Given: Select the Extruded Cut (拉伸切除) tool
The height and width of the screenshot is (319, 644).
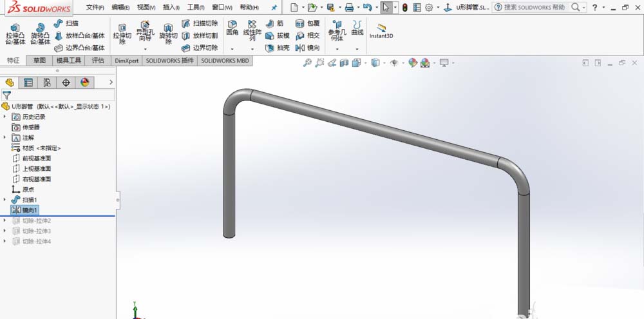Looking at the screenshot, I should (122, 35).
